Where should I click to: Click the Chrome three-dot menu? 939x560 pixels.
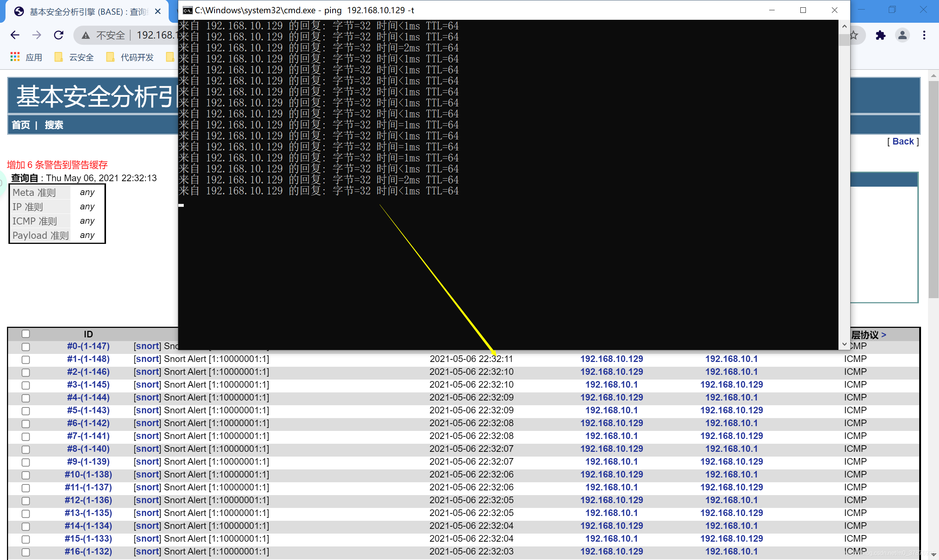924,35
